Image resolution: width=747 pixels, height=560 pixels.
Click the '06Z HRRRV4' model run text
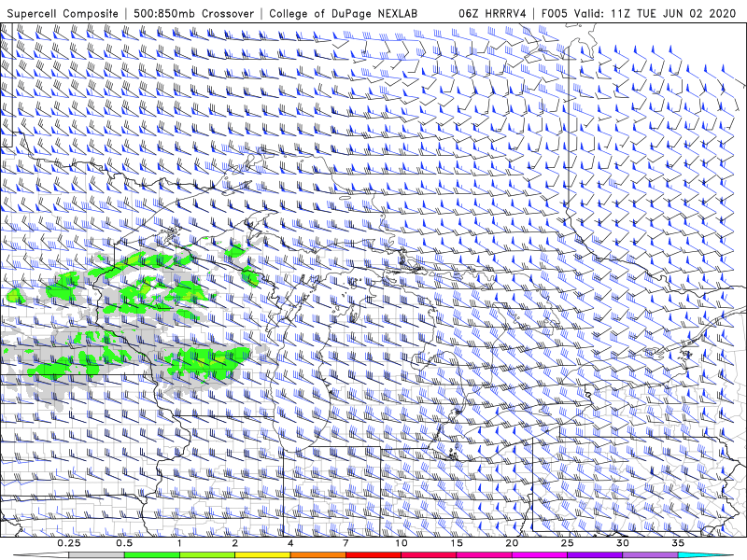click(x=492, y=13)
